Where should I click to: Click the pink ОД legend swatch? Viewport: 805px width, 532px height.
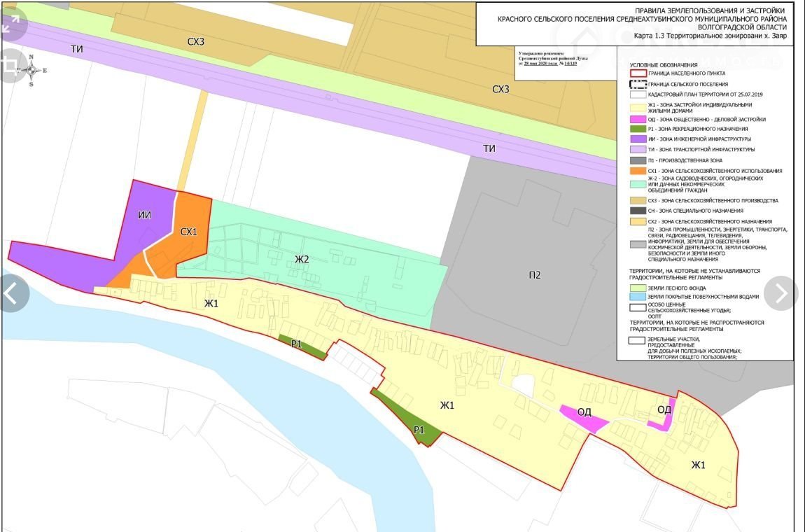(637, 120)
